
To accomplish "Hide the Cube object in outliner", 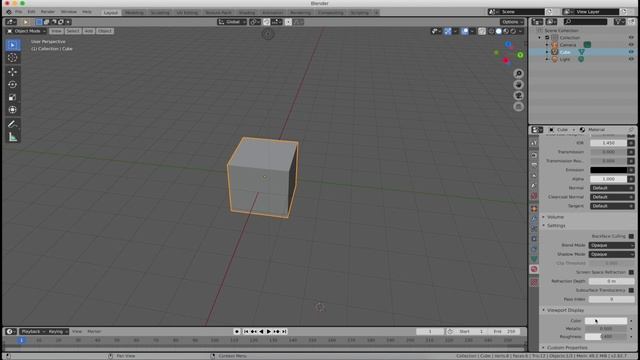I will pos(631,52).
